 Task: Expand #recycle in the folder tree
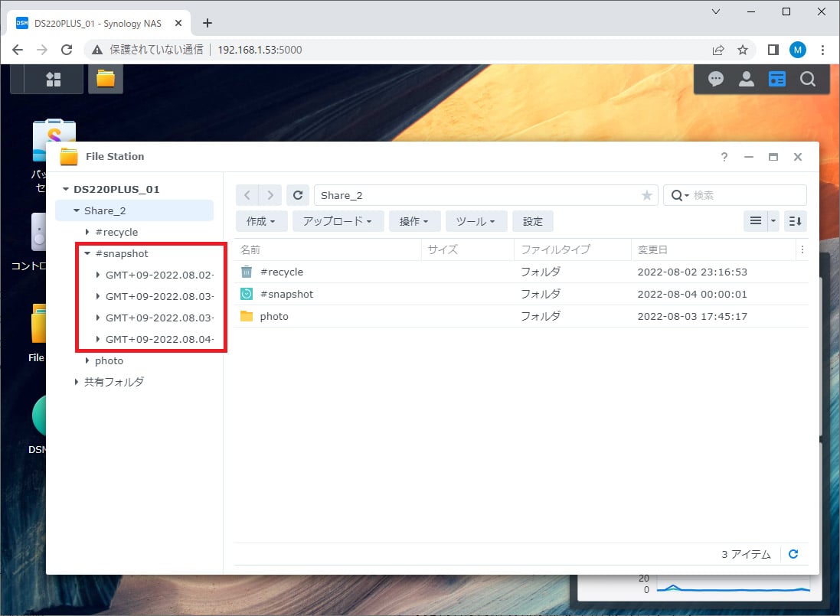[x=87, y=232]
